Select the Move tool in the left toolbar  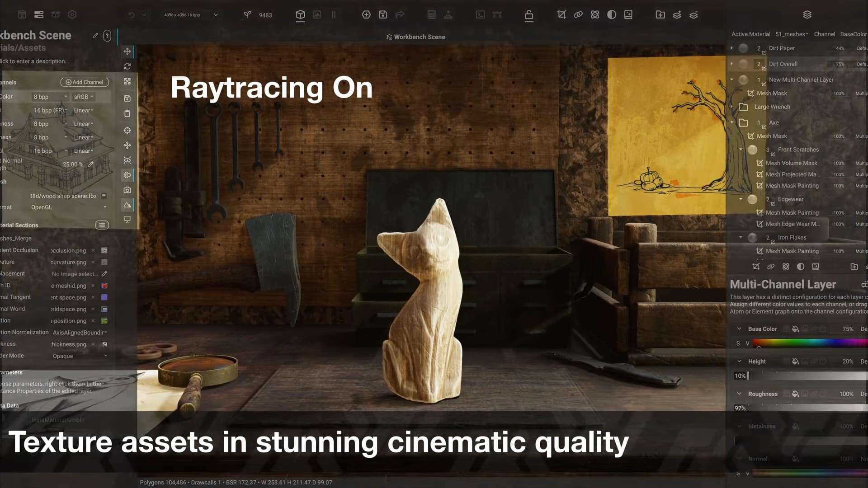pos(127,52)
